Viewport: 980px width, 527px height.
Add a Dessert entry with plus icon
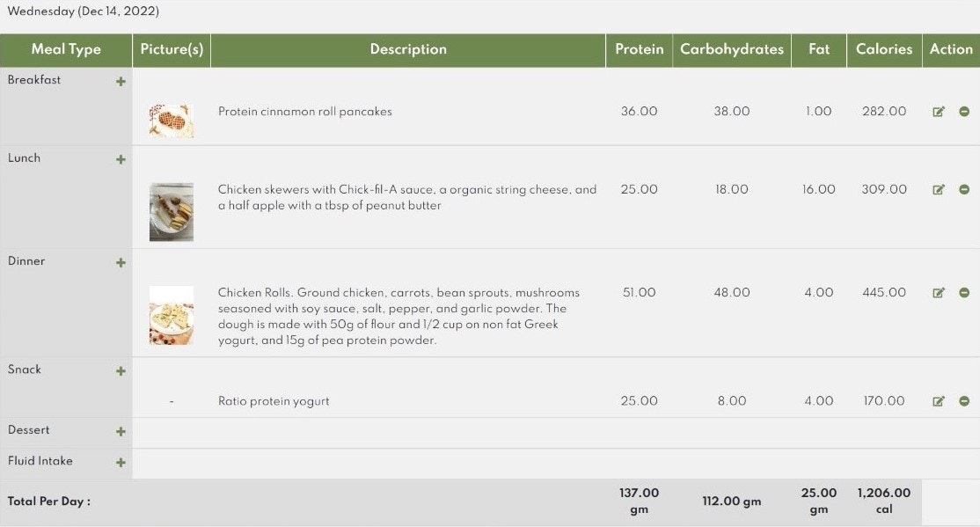click(x=121, y=431)
